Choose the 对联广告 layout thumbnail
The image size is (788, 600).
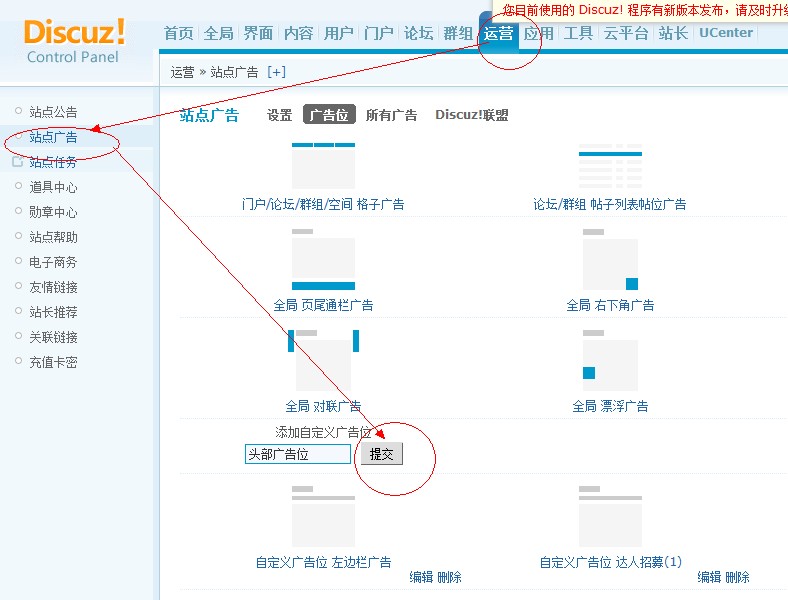323,360
